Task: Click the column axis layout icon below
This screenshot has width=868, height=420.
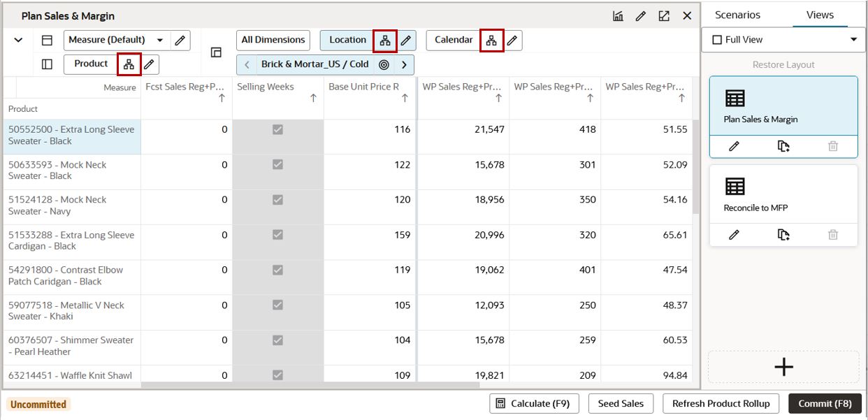Action: tap(47, 64)
